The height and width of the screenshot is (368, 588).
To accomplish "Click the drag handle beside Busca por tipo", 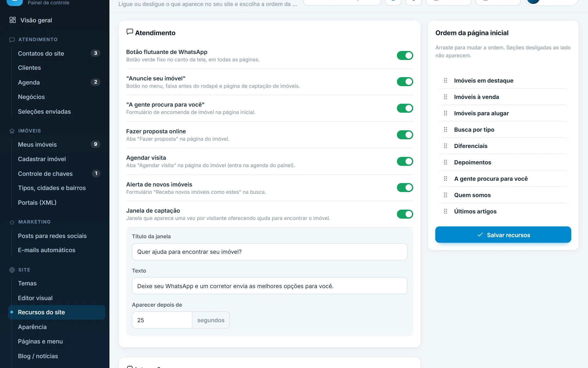I will point(445,129).
